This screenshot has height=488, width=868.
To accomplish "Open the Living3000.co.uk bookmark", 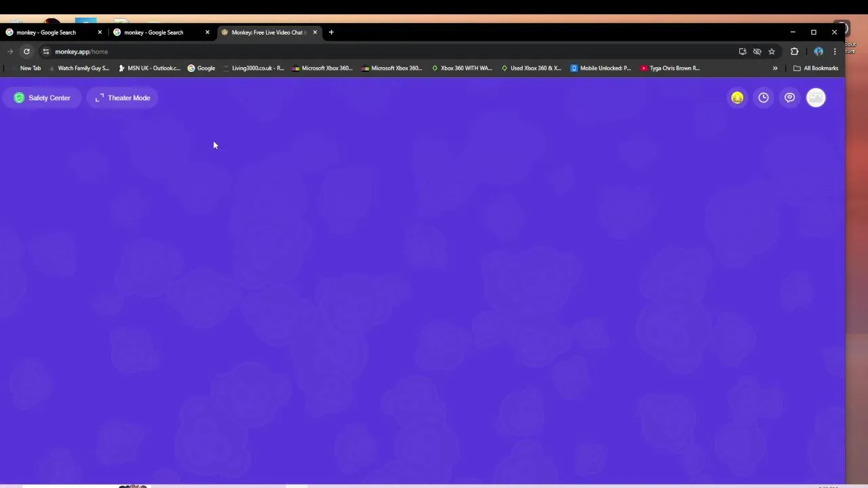I will 254,68.
